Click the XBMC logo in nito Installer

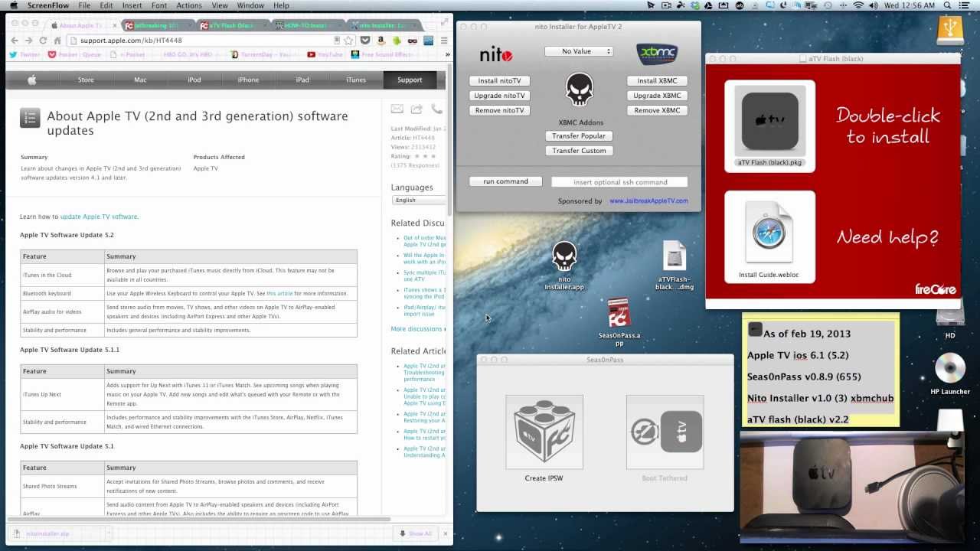(657, 54)
